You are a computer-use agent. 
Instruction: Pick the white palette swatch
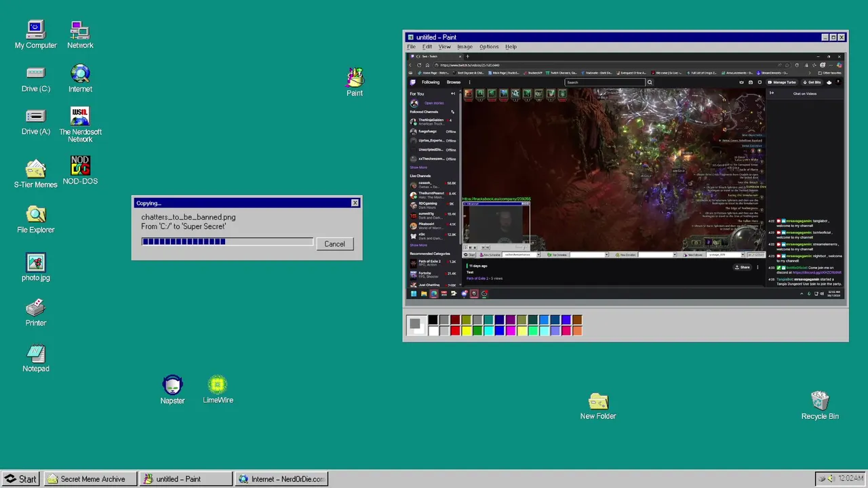[x=433, y=331]
